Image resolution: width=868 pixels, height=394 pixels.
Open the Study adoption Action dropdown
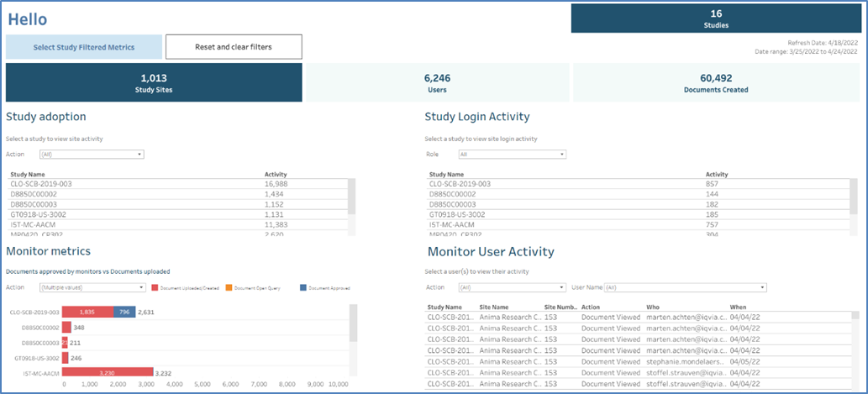pyautogui.click(x=92, y=155)
